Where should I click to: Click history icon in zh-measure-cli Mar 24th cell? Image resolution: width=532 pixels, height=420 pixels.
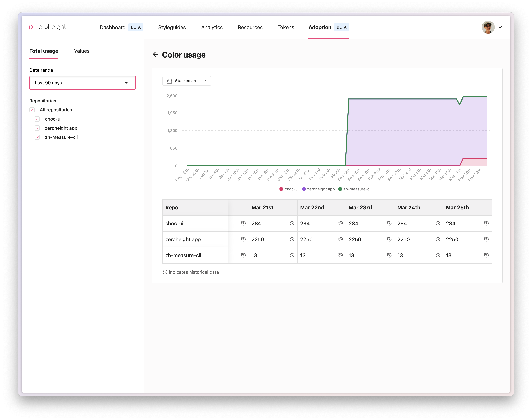(438, 255)
